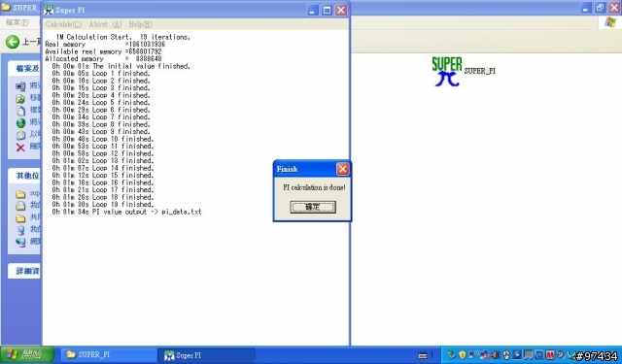622x364 pixels.
Task: Open My Computer icon in sidebar
Action: [x=20, y=230]
